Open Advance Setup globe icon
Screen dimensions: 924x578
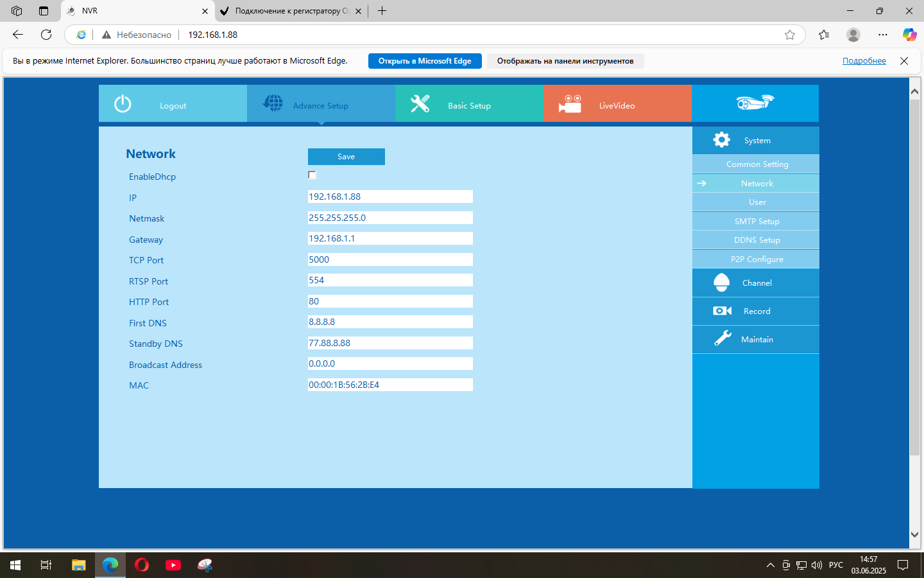(x=273, y=103)
